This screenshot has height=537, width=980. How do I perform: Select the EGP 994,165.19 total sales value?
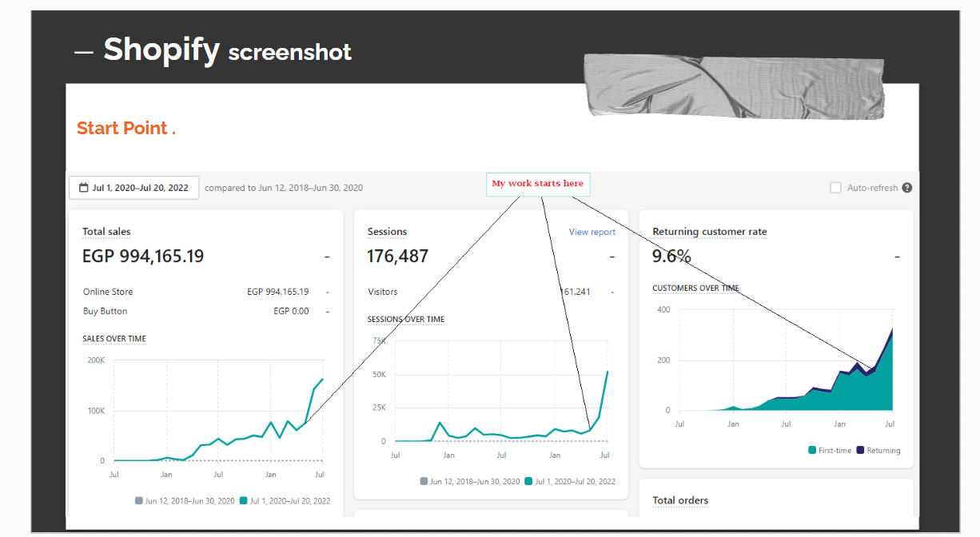point(143,257)
